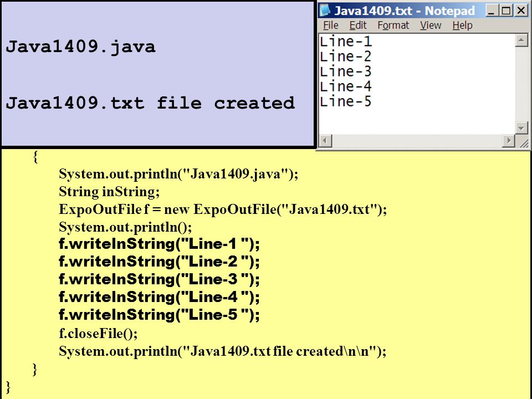This screenshot has height=399, width=532.
Task: Click the 'Java1409.txt file created' output line
Action: point(150,103)
